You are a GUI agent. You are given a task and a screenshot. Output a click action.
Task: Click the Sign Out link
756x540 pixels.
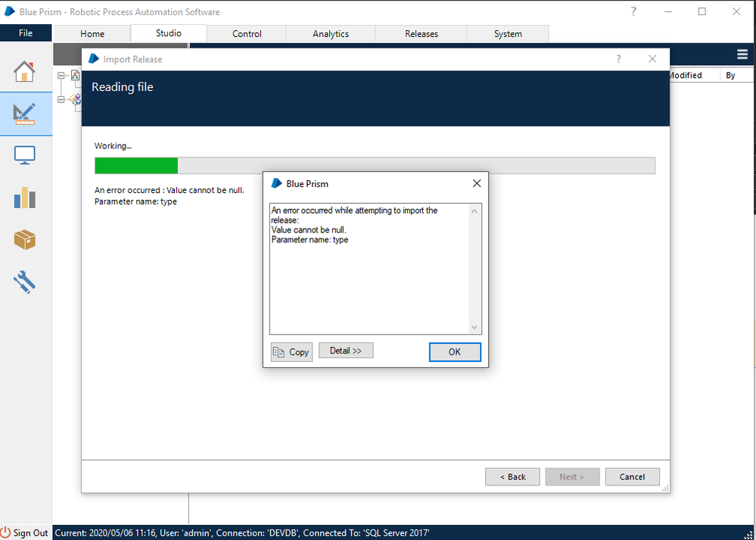[30, 532]
